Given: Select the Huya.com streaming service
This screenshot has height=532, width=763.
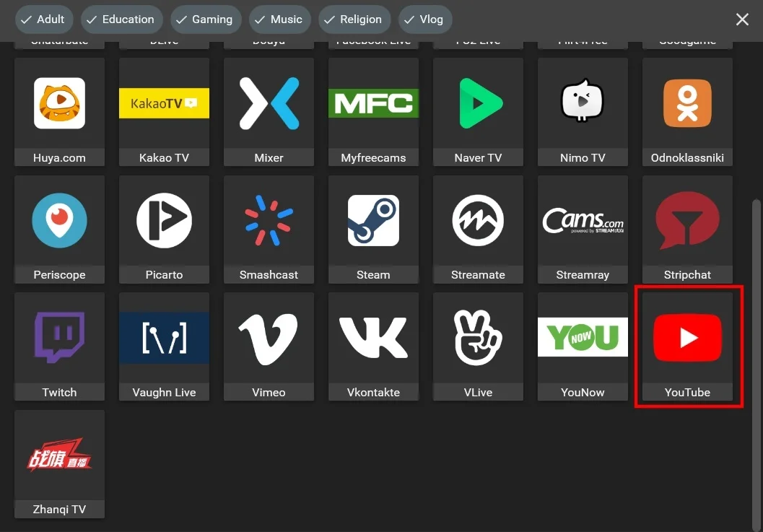Looking at the screenshot, I should tap(59, 112).
